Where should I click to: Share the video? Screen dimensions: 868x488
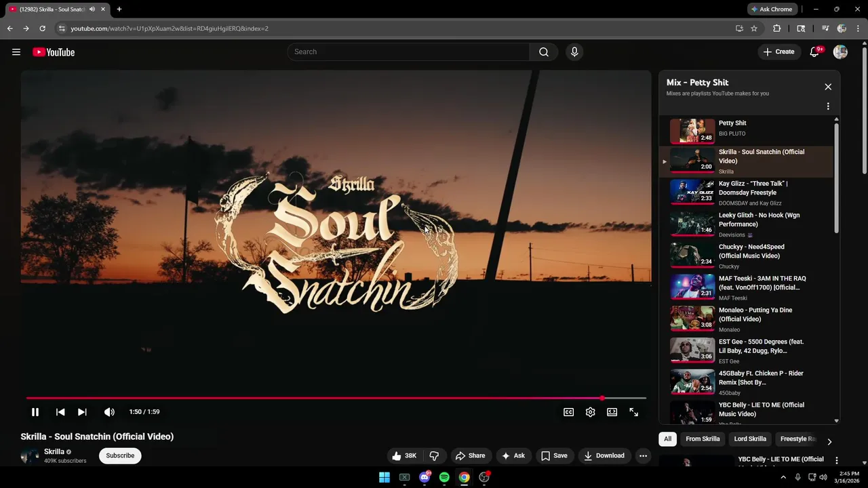tap(471, 455)
